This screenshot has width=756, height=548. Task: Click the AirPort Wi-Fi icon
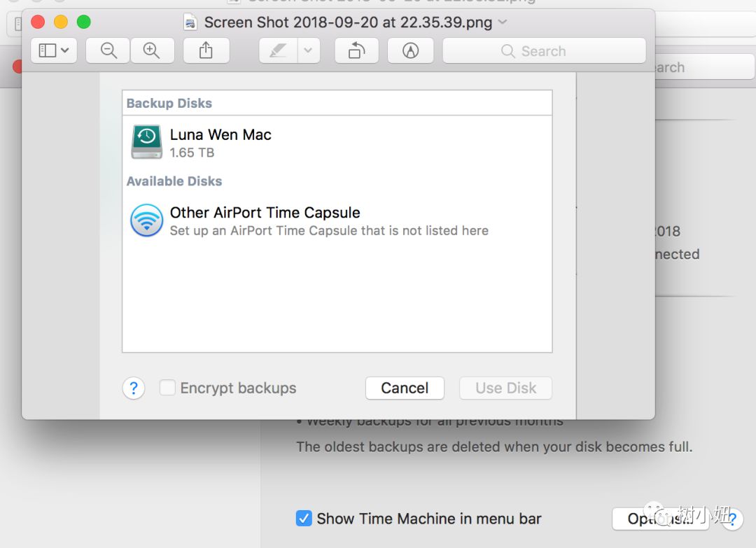[146, 220]
